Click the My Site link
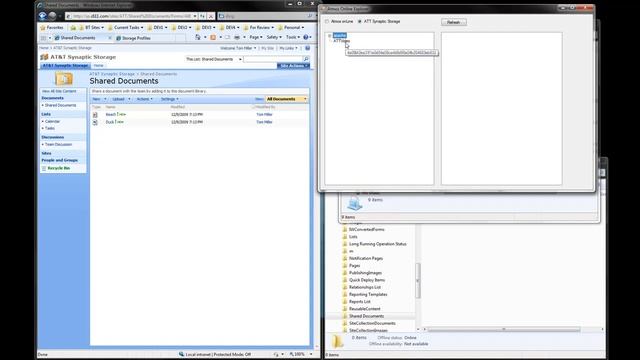Image resolution: width=640 pixels, height=360 pixels. 267,48
